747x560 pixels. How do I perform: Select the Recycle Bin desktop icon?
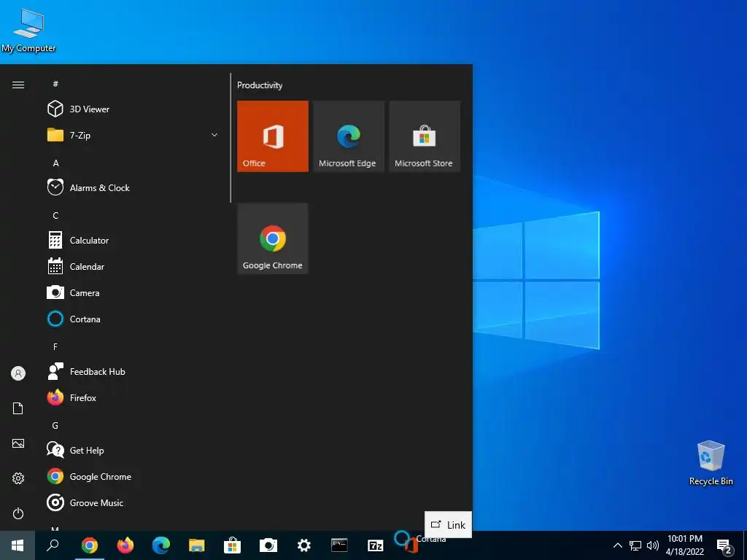711,463
